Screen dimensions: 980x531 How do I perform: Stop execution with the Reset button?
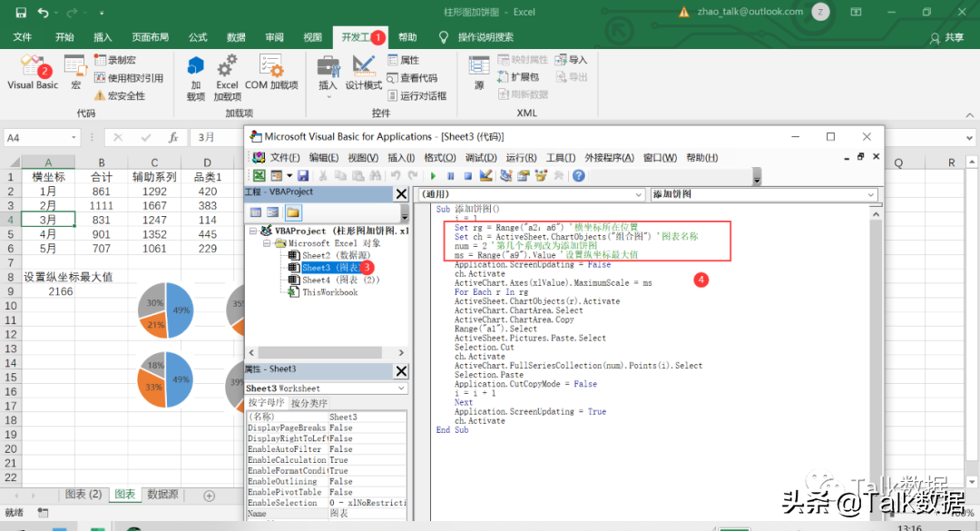467,176
